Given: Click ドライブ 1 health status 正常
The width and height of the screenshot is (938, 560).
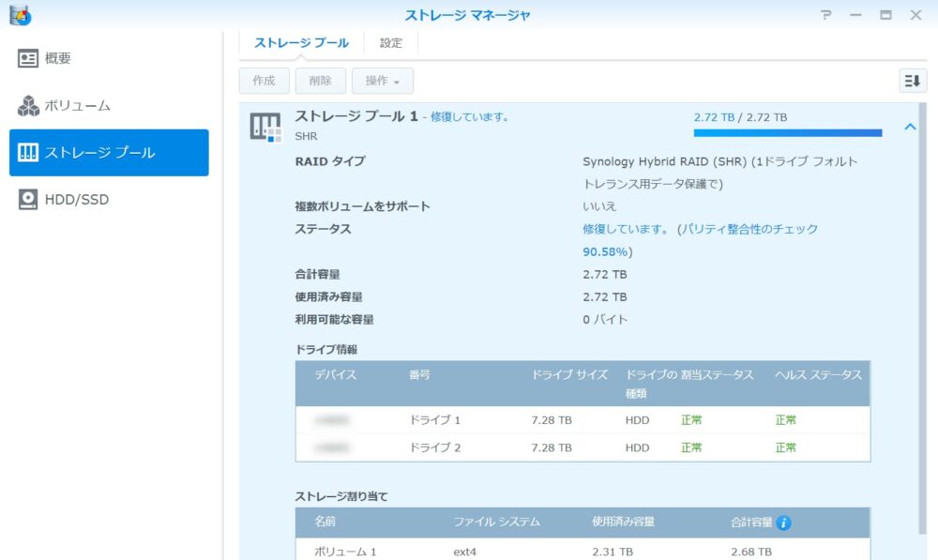Looking at the screenshot, I should click(785, 420).
